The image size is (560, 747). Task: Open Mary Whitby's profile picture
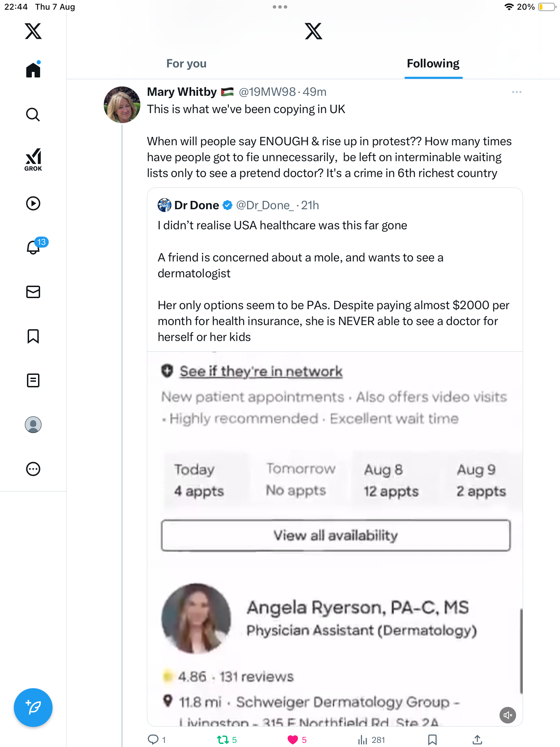[122, 105]
